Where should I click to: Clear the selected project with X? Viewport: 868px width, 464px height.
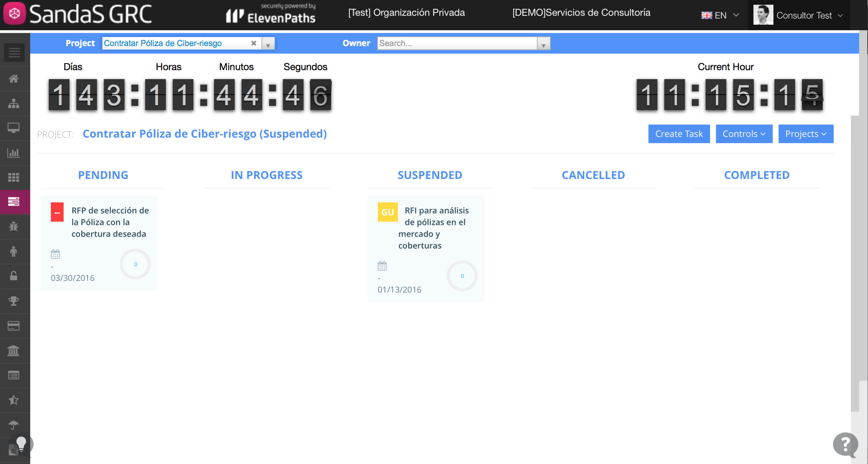click(x=254, y=43)
